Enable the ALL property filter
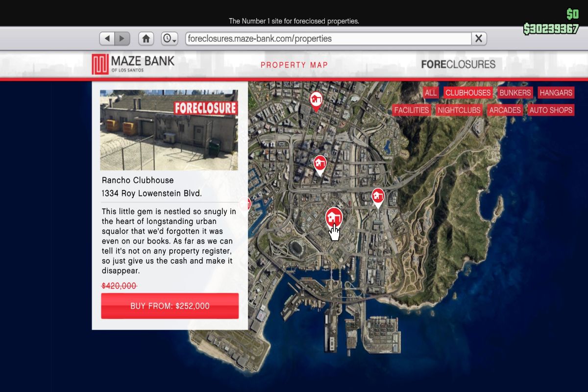Screen dimensions: 588x392 click(431, 92)
